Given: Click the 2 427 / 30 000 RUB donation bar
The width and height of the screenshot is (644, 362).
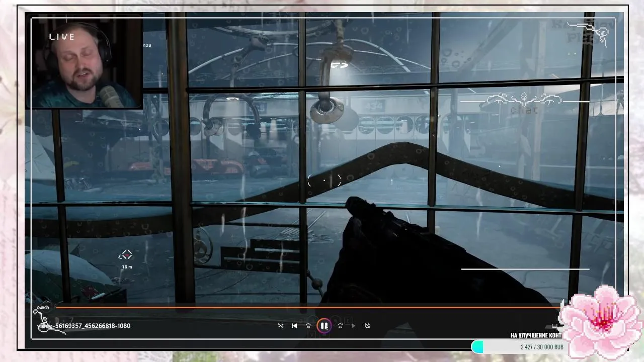Looking at the screenshot, I should [x=520, y=347].
